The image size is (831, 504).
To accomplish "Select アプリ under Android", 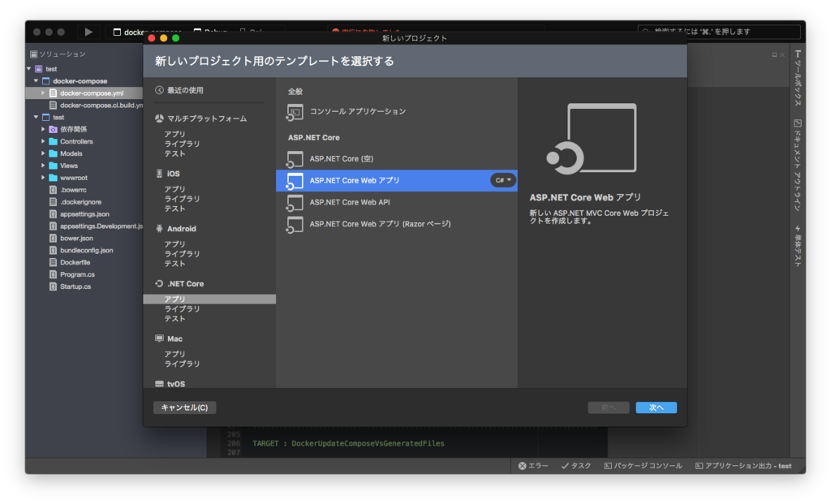I will (x=175, y=244).
